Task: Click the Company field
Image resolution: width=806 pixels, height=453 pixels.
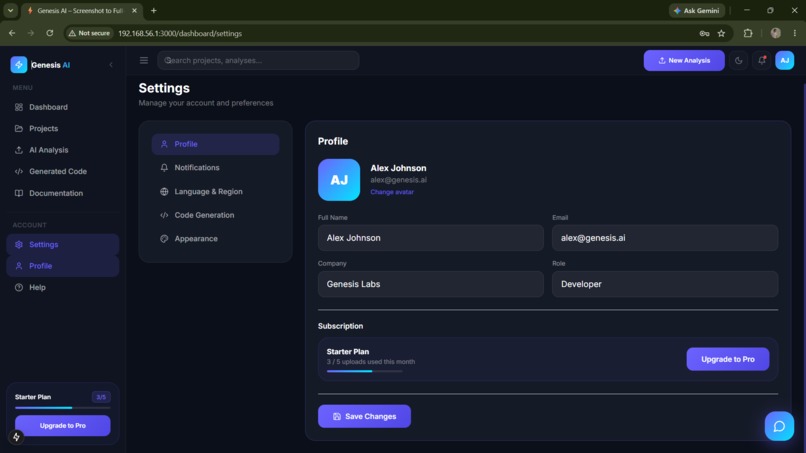Action: pos(431,284)
